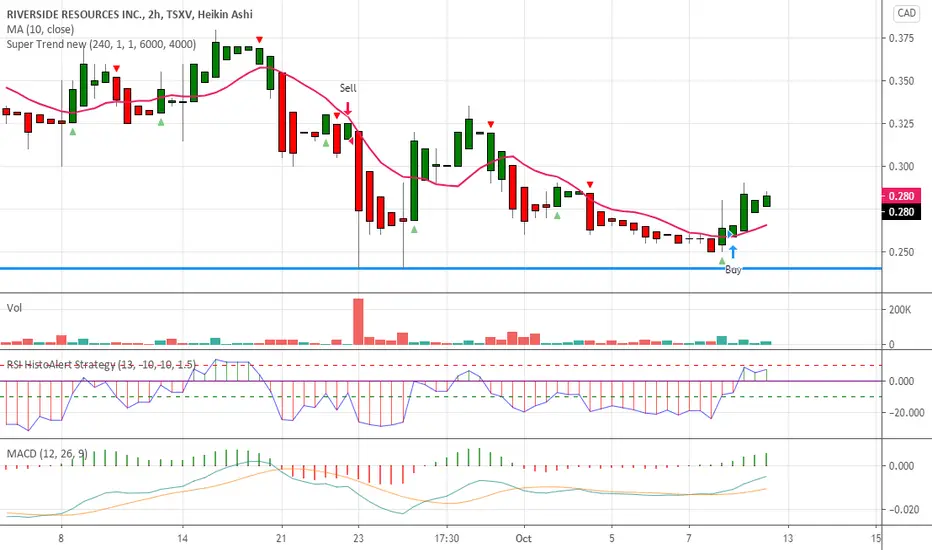Click the MA (10, close) indicator label
Screen dimensions: 932x550
tap(40, 29)
